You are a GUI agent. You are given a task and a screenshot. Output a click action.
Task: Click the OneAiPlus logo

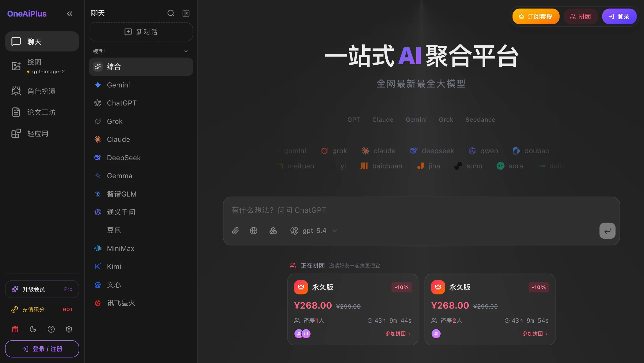coord(27,14)
